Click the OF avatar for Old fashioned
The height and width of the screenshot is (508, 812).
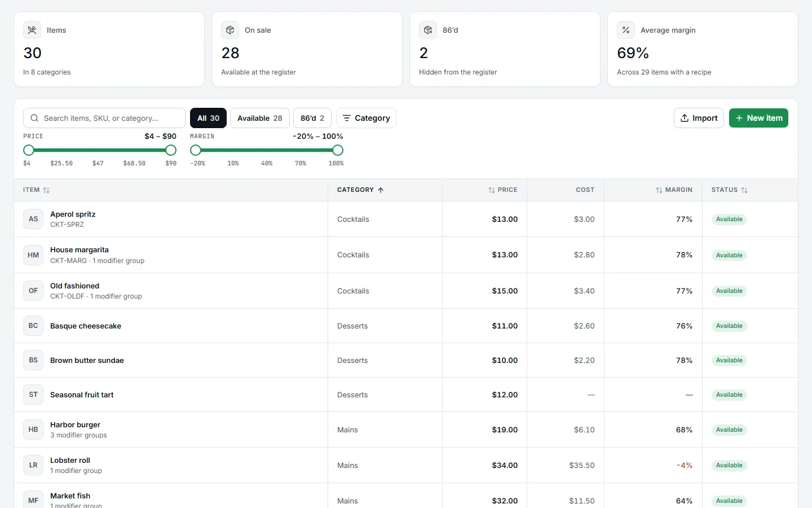[x=33, y=291]
